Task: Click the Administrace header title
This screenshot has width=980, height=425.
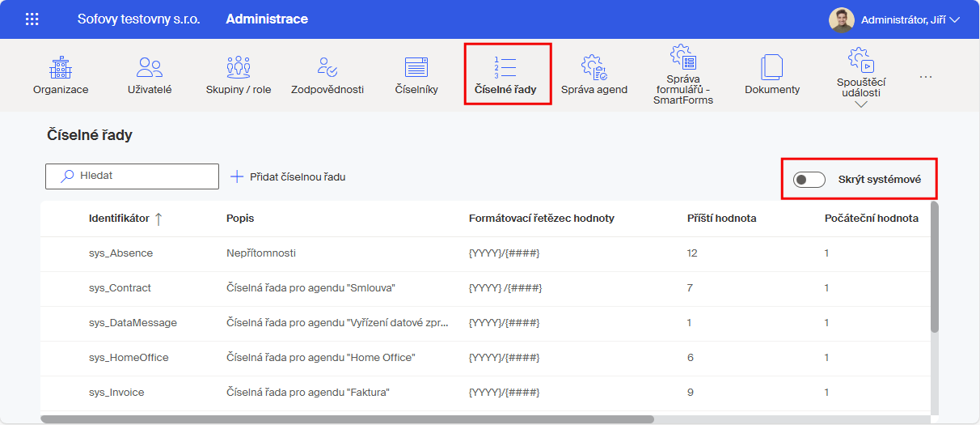Action: 267,19
